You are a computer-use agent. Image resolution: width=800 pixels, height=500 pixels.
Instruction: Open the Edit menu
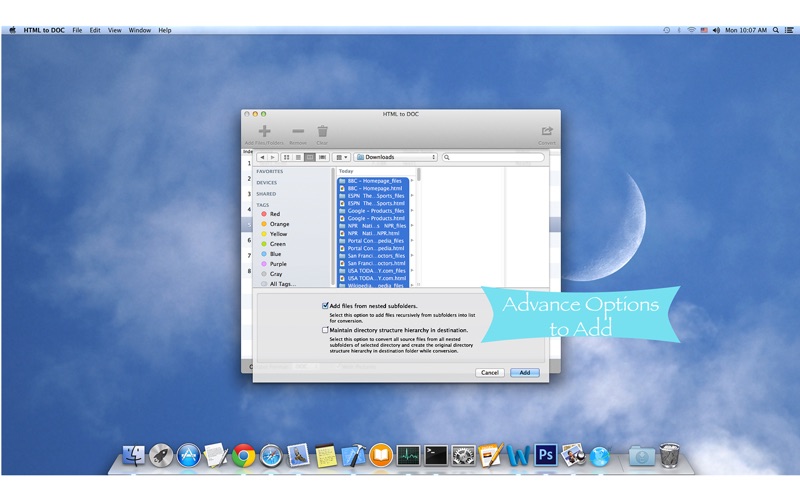point(95,30)
